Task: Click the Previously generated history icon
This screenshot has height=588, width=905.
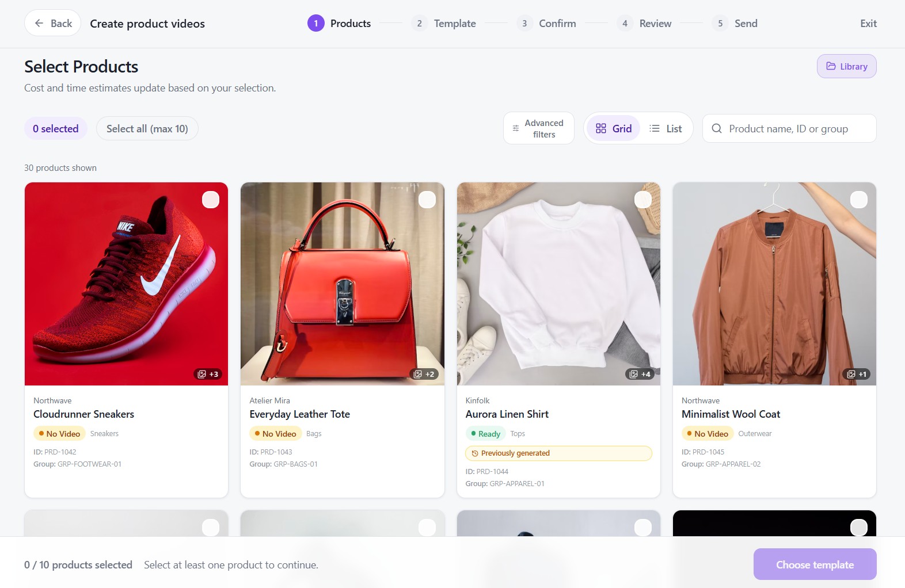Action: pos(475,453)
